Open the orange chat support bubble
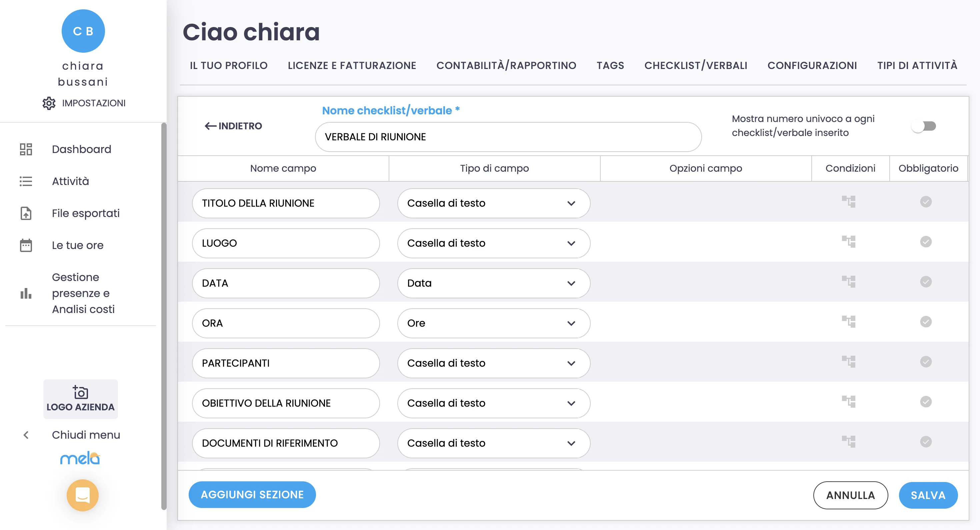The height and width of the screenshot is (530, 980). [x=83, y=495]
